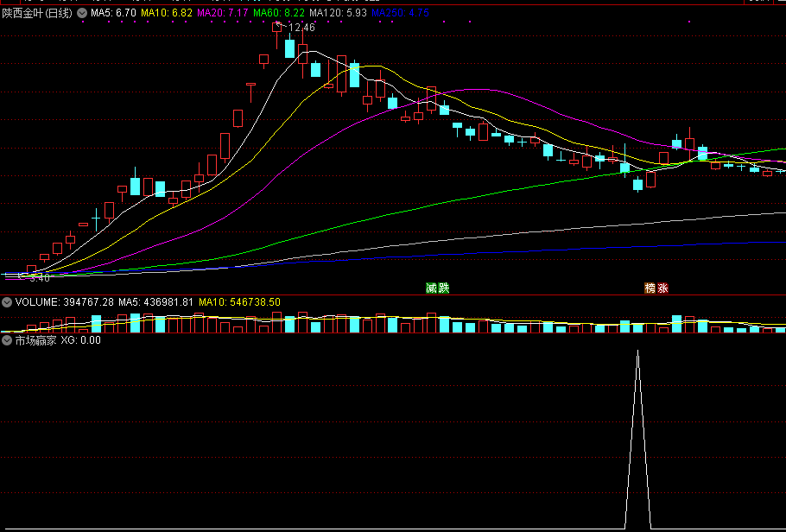
Task: Click the blue MA250: 4.75 label
Action: pos(400,13)
